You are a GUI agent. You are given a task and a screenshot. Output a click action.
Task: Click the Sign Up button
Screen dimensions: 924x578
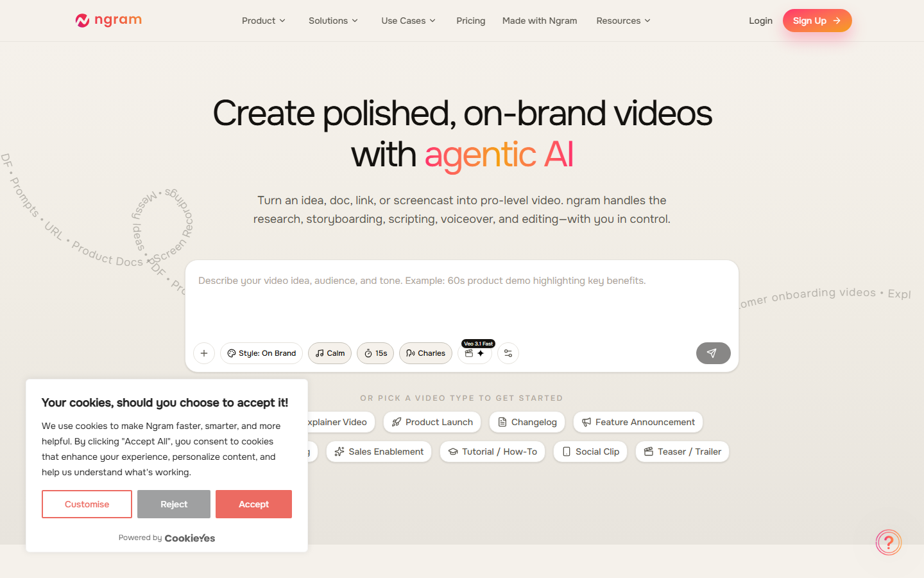coord(817,21)
